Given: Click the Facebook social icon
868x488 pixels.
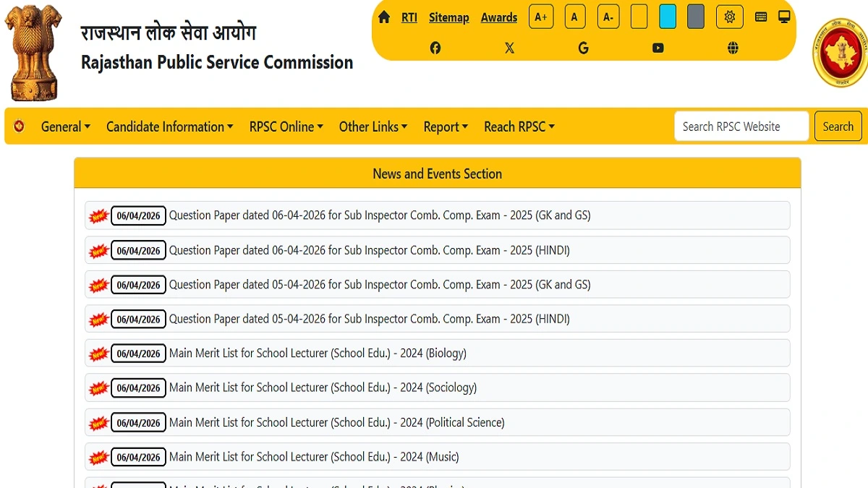Looking at the screenshot, I should (x=435, y=48).
